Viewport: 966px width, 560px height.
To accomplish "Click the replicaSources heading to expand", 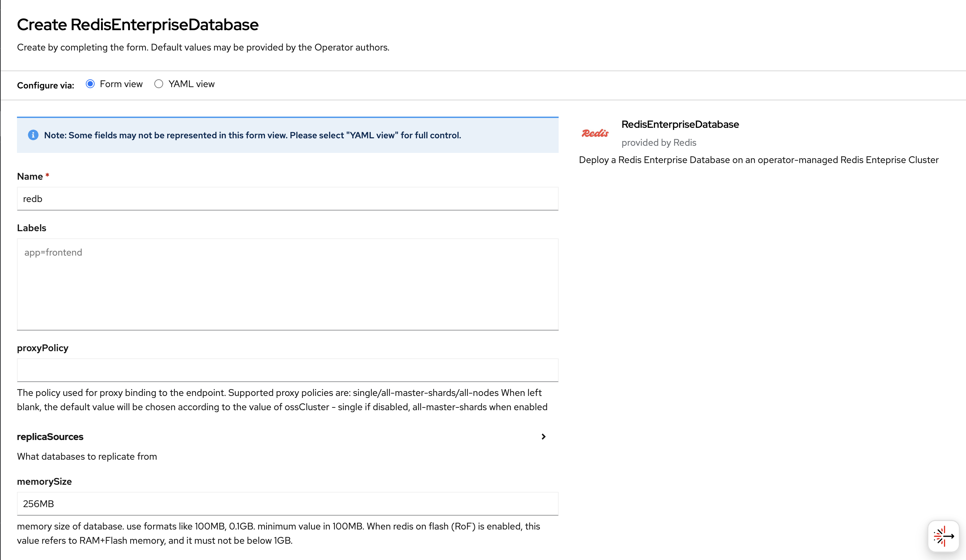I will (50, 437).
